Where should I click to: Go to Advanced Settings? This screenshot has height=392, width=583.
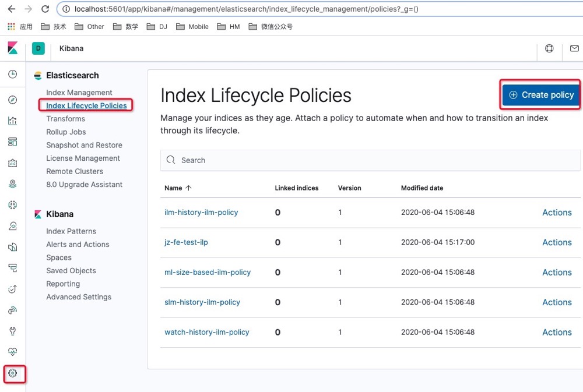point(79,297)
